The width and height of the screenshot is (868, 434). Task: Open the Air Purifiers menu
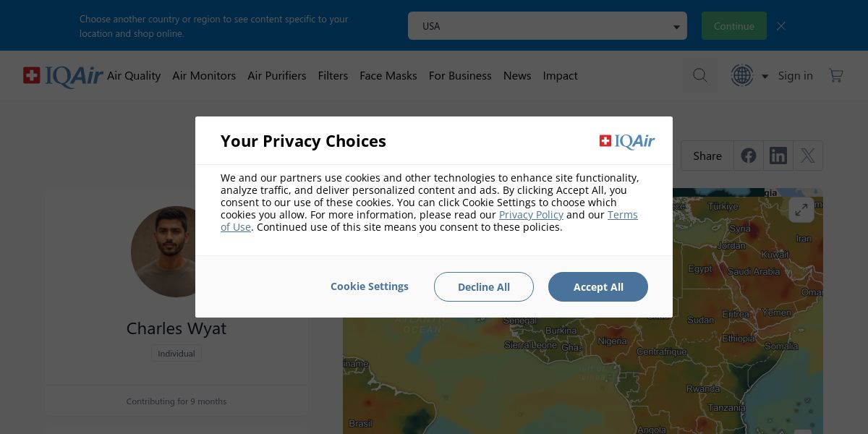click(x=276, y=75)
